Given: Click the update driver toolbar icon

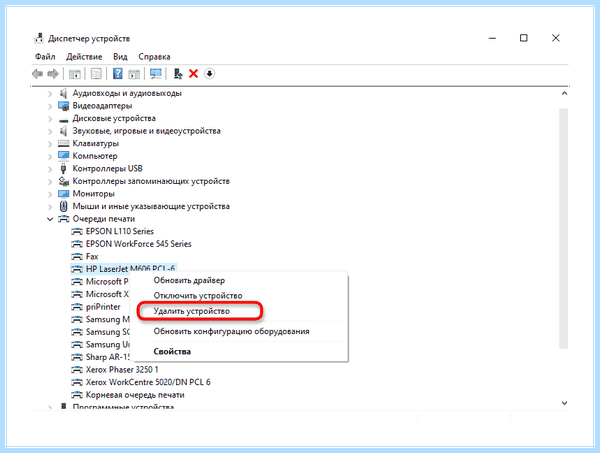Looking at the screenshot, I should (x=178, y=73).
